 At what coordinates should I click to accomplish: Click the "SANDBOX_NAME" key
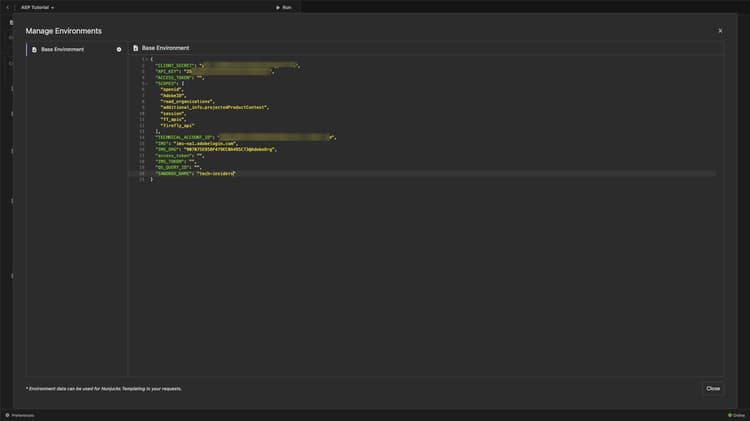point(174,174)
